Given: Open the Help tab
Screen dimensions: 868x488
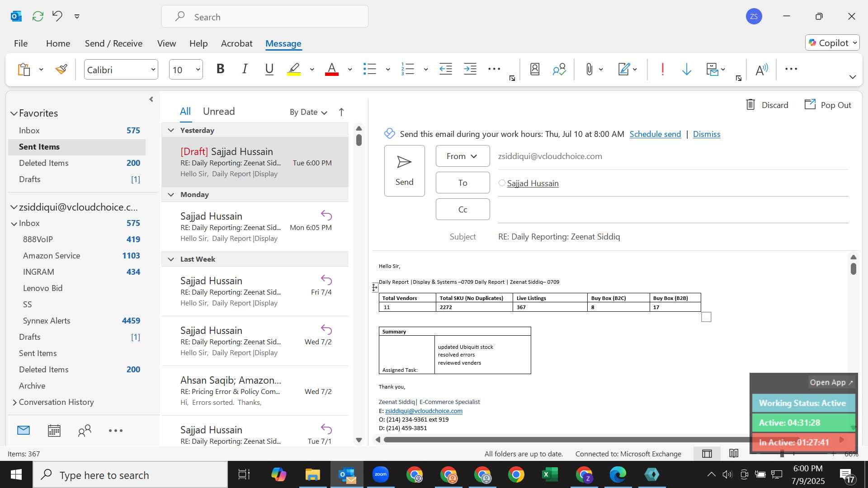Looking at the screenshot, I should [198, 43].
